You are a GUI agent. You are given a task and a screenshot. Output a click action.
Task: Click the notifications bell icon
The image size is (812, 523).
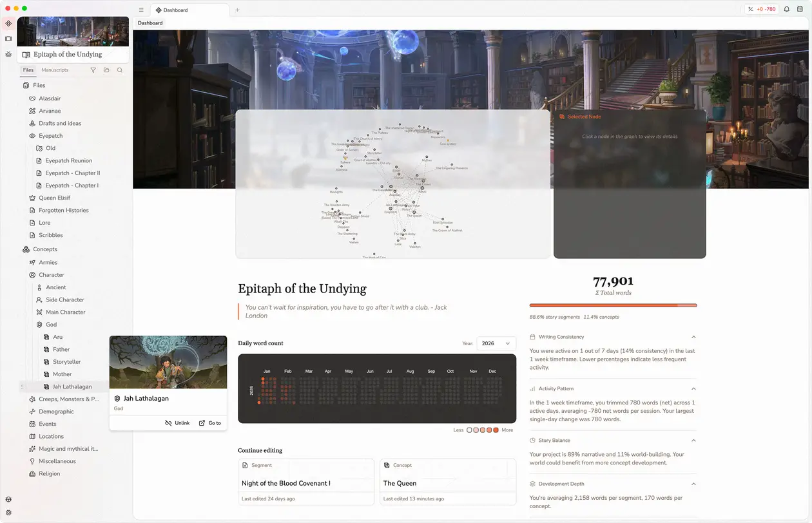(786, 10)
